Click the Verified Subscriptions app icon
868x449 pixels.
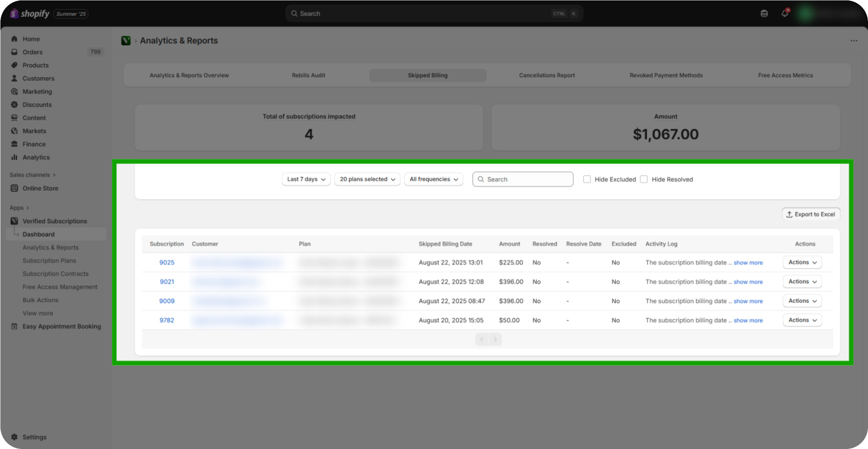[x=14, y=221]
